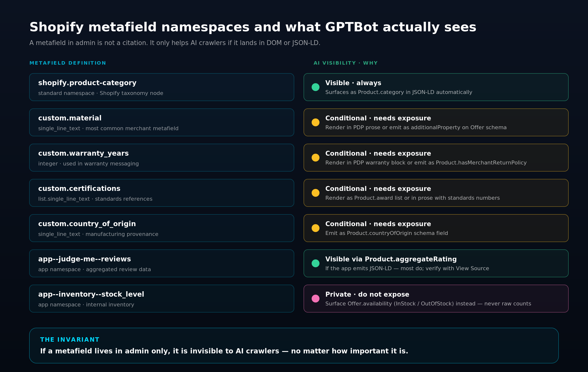
Task: Click the AI VISIBILITY · WHY column header
Action: tap(346, 63)
